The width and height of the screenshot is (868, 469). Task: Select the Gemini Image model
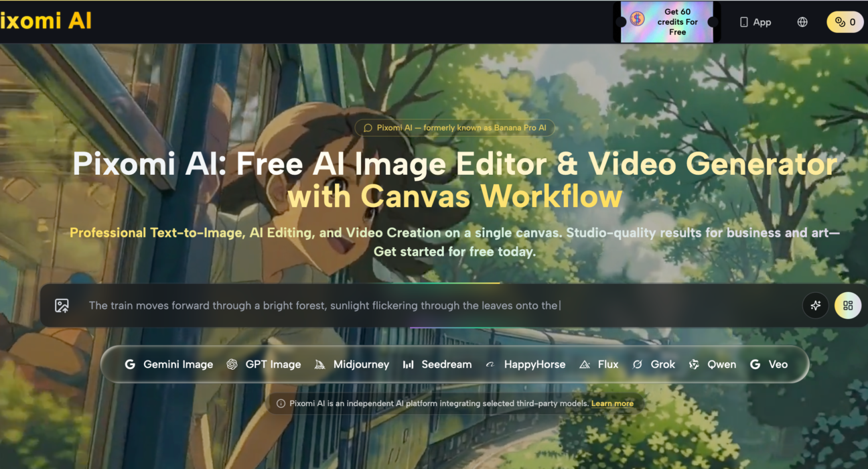[169, 364]
